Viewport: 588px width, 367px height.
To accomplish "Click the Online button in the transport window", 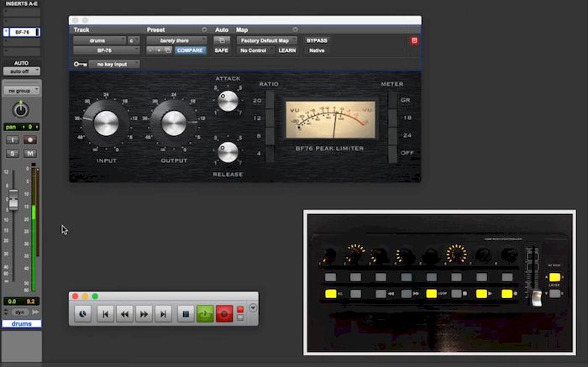I will coord(82,314).
